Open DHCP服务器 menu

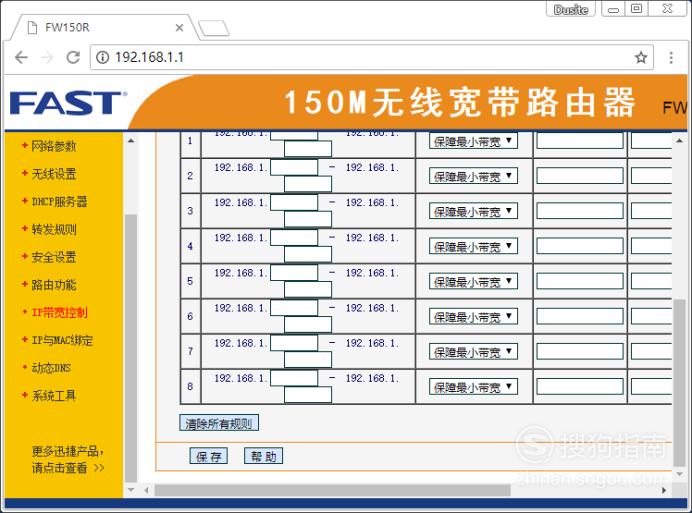[59, 202]
